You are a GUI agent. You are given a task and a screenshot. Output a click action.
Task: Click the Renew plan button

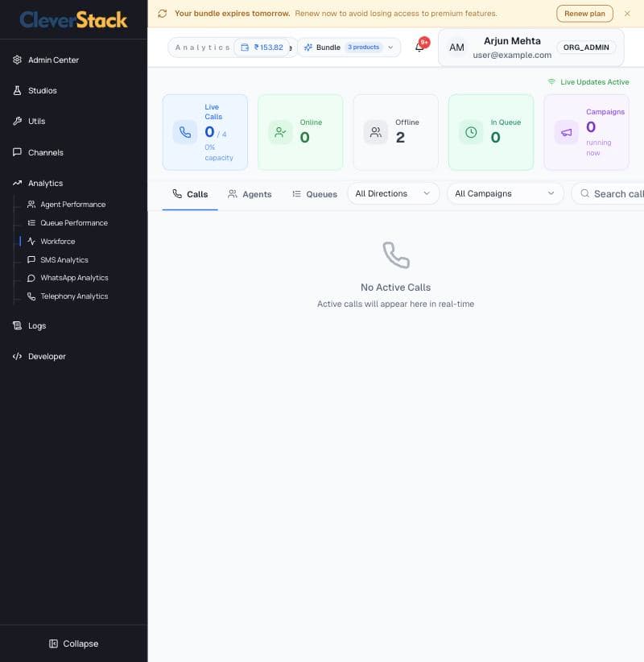(584, 14)
